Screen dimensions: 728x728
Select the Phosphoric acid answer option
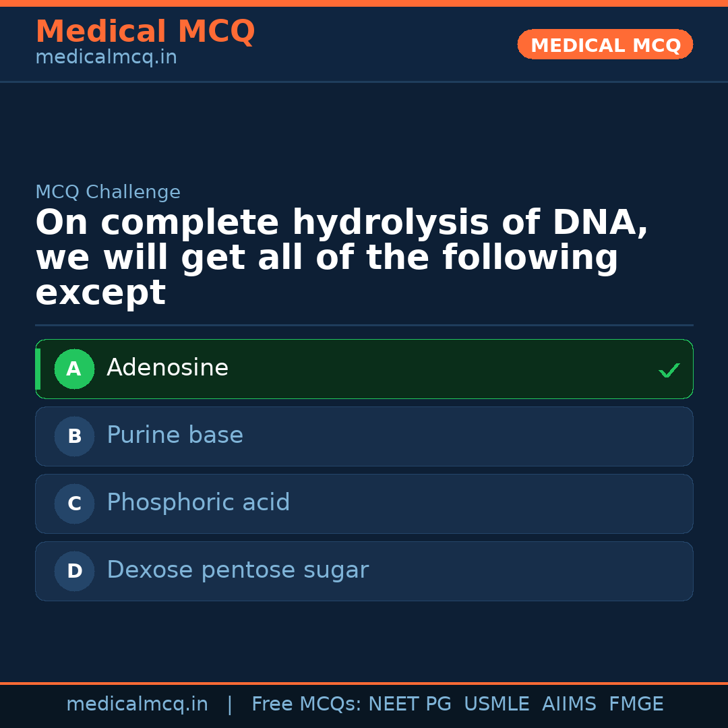tap(364, 504)
